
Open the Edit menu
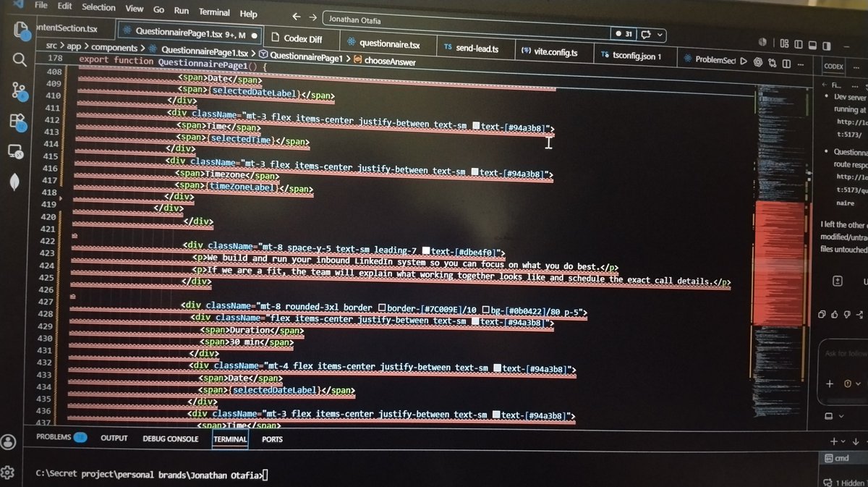tap(65, 6)
